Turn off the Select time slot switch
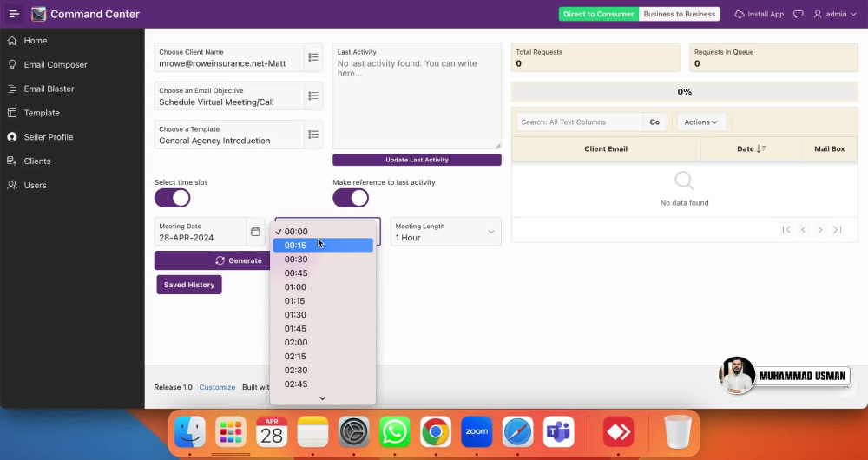This screenshot has width=868, height=460. (x=172, y=198)
